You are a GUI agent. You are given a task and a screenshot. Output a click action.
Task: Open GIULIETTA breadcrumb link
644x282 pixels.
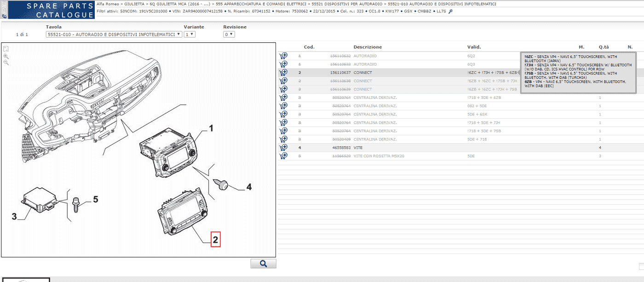coord(135,4)
